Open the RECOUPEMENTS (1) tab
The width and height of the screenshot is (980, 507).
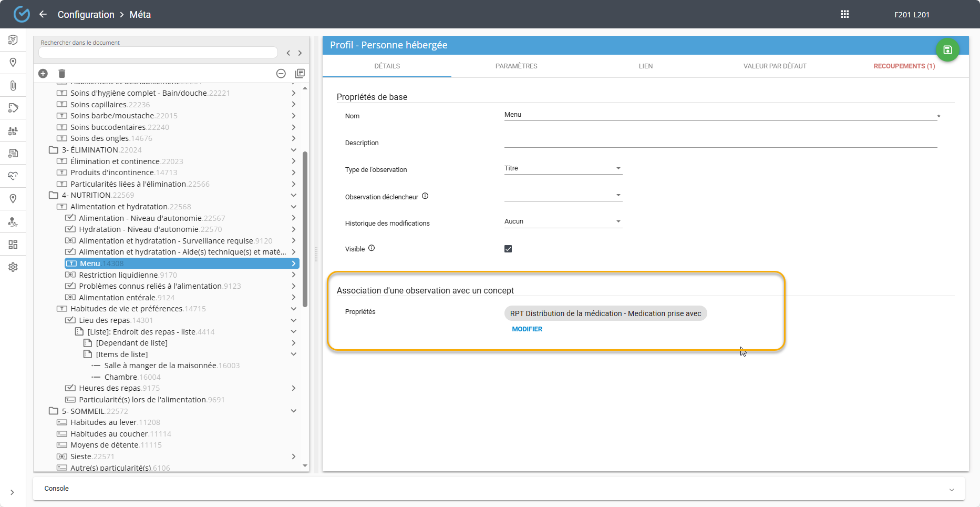(x=904, y=66)
